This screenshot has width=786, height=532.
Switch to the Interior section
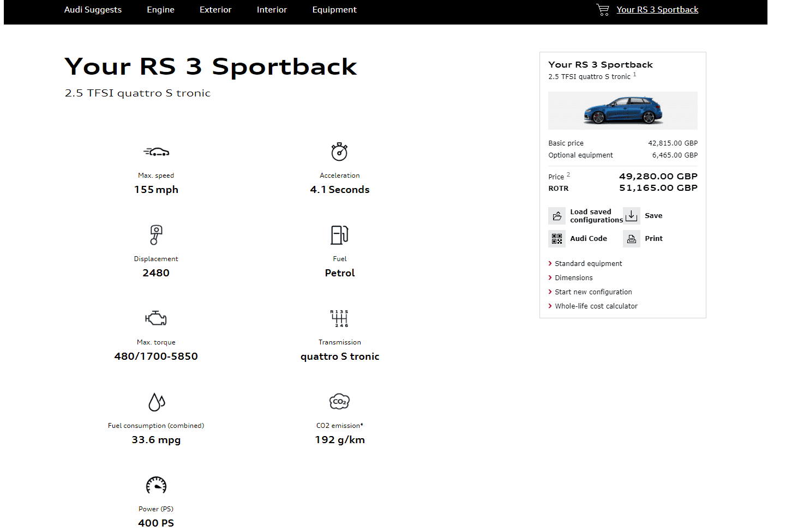coord(272,10)
